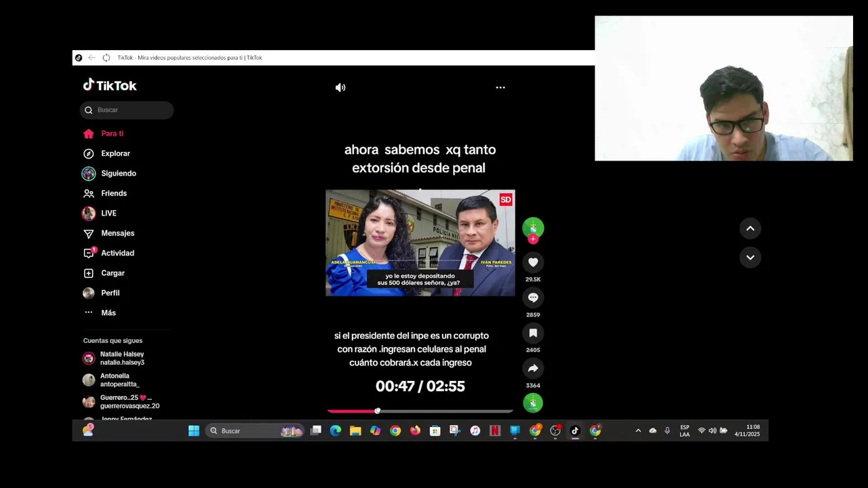Switch ESP LAA input language
The width and height of the screenshot is (868, 488).
coord(685,430)
